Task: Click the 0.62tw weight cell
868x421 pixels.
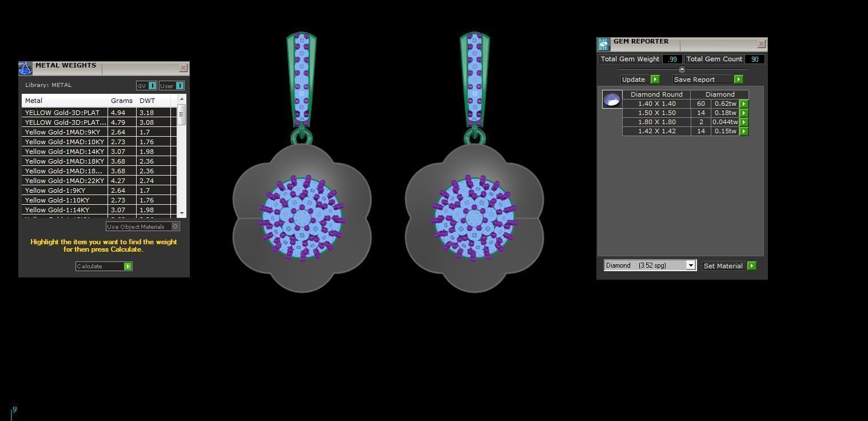Action: (725, 104)
